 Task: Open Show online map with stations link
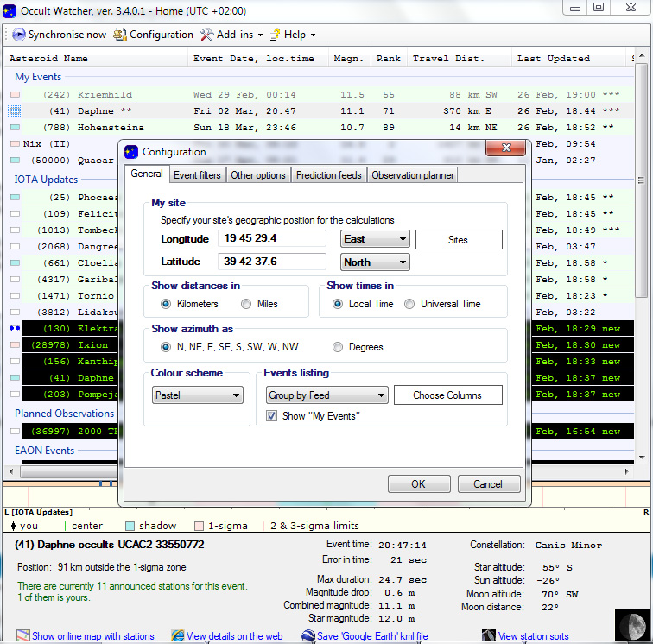click(93, 636)
